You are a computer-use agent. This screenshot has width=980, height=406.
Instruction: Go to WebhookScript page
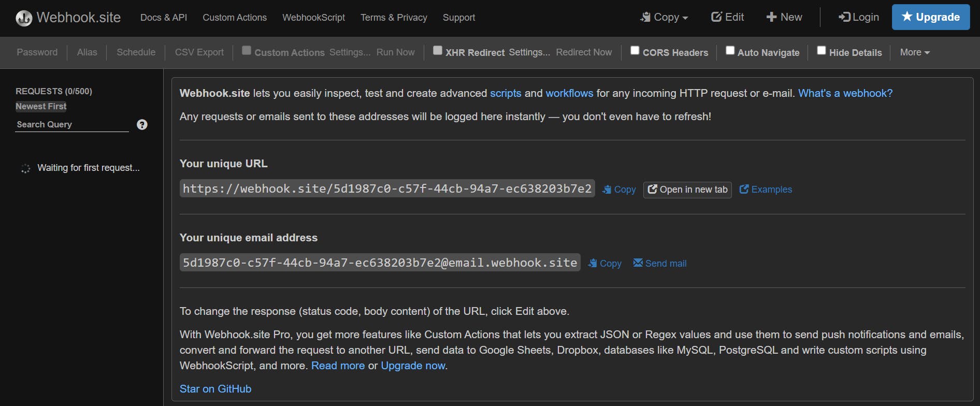(313, 18)
